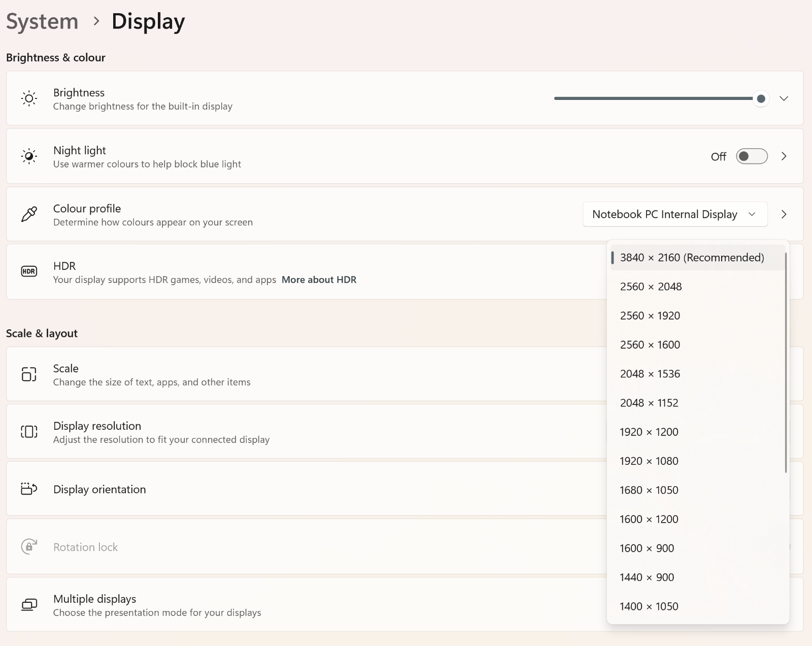
Task: Open Colour profile details chevron
Action: pos(784,214)
